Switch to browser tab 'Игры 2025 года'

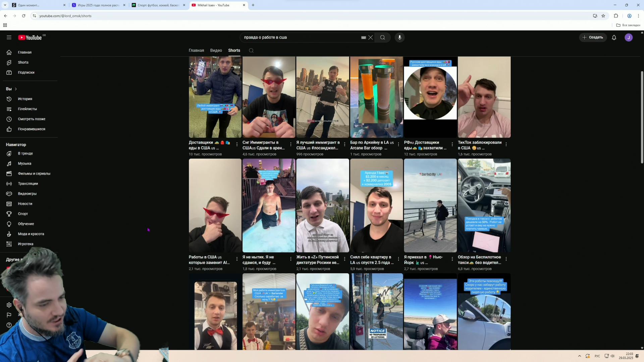(x=99, y=5)
